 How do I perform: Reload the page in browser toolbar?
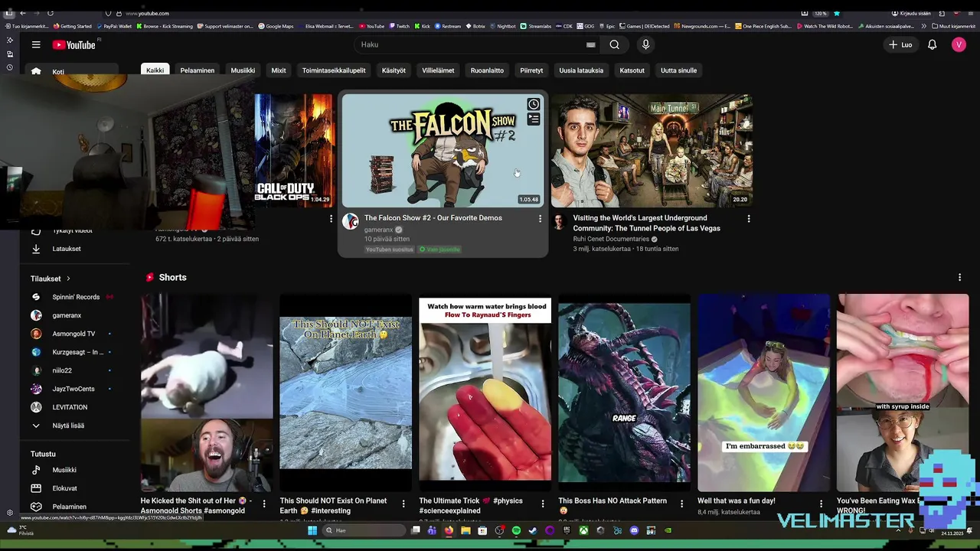click(51, 13)
